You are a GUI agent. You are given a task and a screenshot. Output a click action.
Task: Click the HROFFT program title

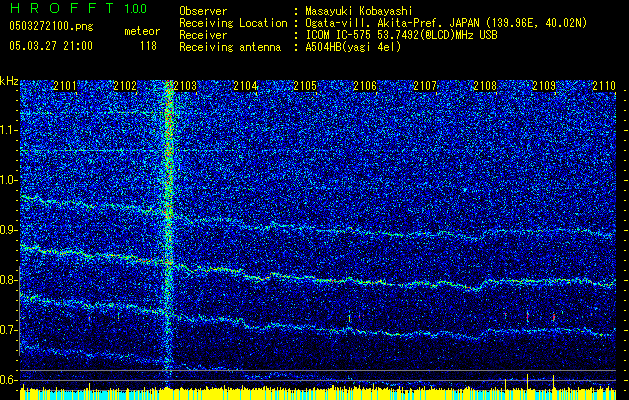[60, 9]
